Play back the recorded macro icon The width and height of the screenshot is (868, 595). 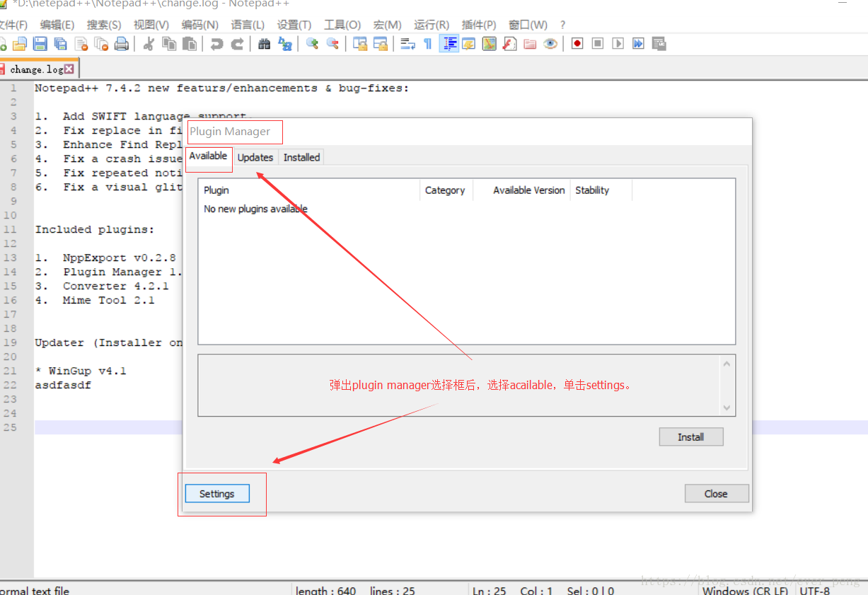coord(618,44)
